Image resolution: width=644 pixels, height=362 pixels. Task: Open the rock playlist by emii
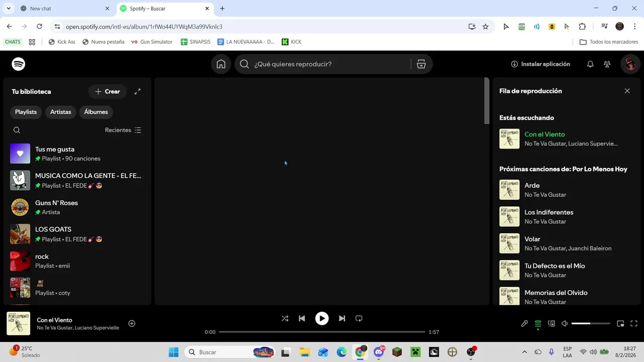click(77, 261)
